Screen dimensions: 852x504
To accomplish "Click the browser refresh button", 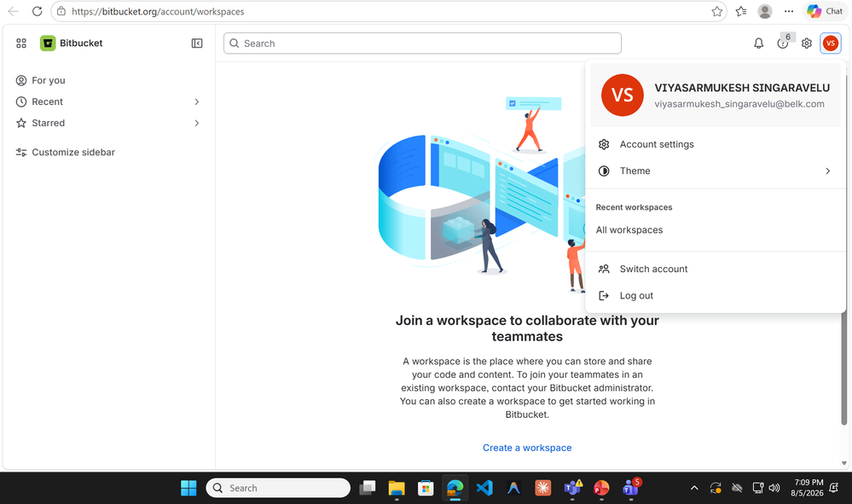I will pyautogui.click(x=37, y=11).
